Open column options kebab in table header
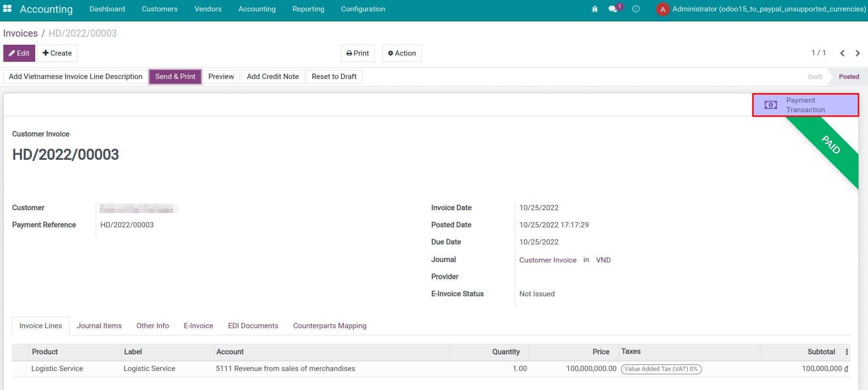This screenshot has height=390, width=868. [847, 352]
